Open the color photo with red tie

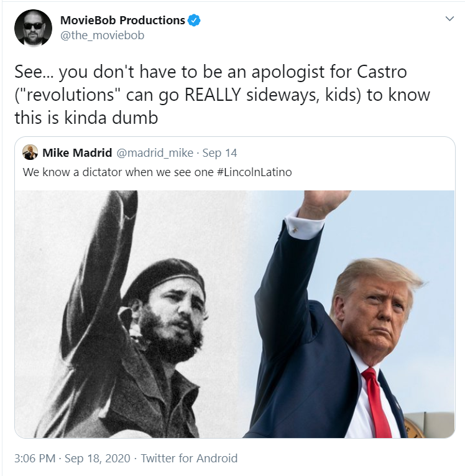click(x=352, y=314)
